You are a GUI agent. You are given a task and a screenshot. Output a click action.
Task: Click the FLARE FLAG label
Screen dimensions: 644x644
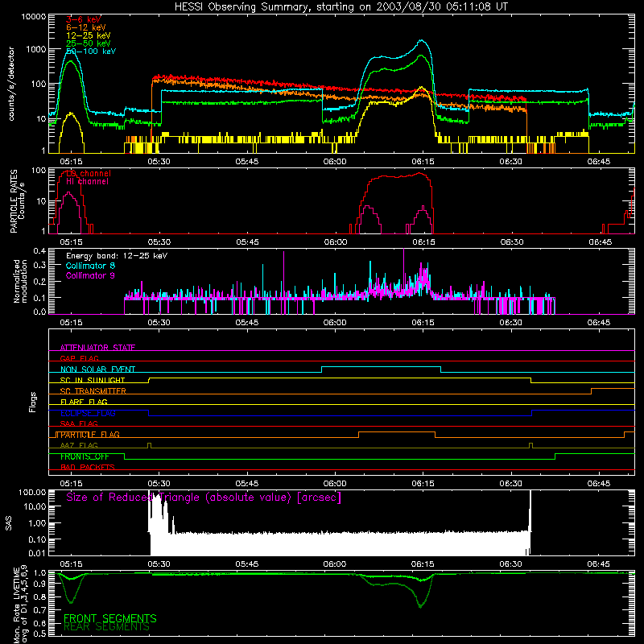click(x=84, y=402)
